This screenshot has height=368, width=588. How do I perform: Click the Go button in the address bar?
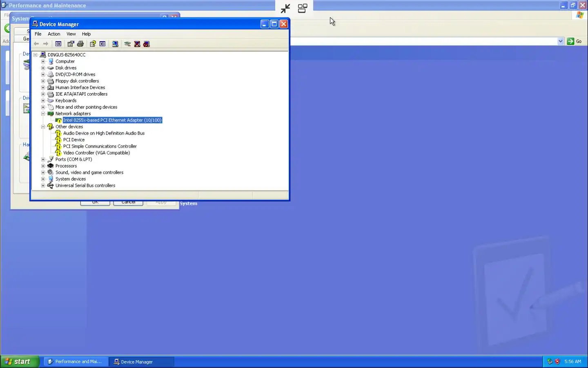[575, 41]
